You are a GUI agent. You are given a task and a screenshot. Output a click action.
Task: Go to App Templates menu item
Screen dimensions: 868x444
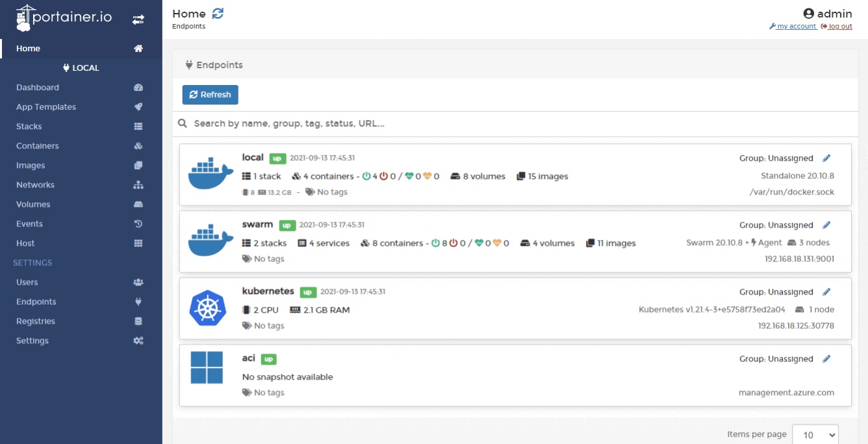[x=46, y=107]
